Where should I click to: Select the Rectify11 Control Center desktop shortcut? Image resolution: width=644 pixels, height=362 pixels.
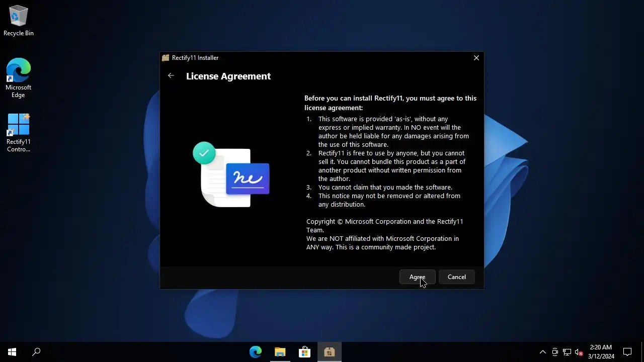[19, 133]
